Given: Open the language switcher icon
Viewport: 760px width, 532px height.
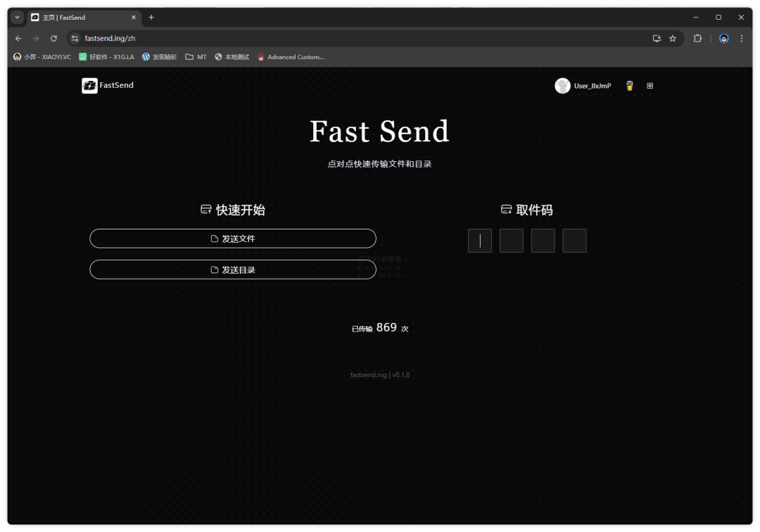Looking at the screenshot, I should point(649,86).
